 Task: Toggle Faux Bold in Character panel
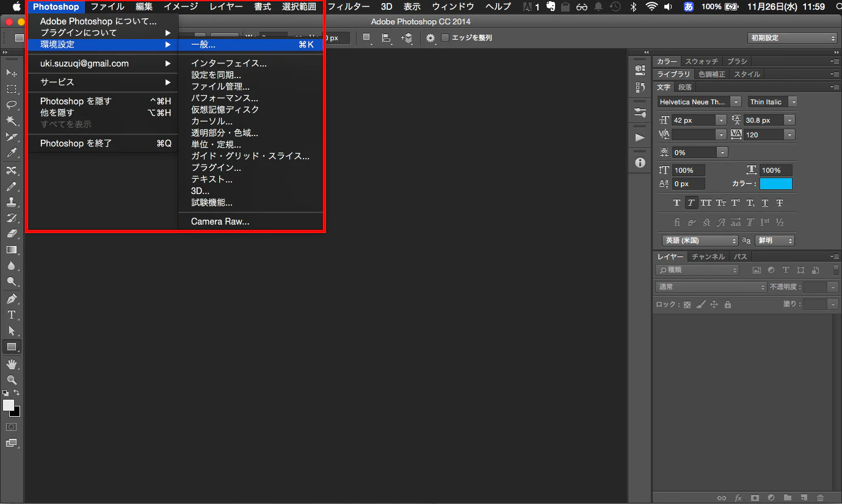click(x=677, y=203)
